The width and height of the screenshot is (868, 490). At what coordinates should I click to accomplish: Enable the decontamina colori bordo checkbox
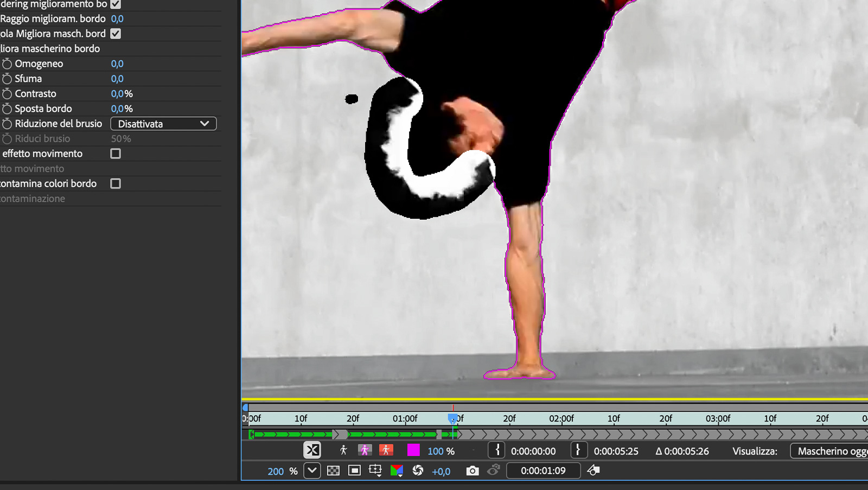116,183
